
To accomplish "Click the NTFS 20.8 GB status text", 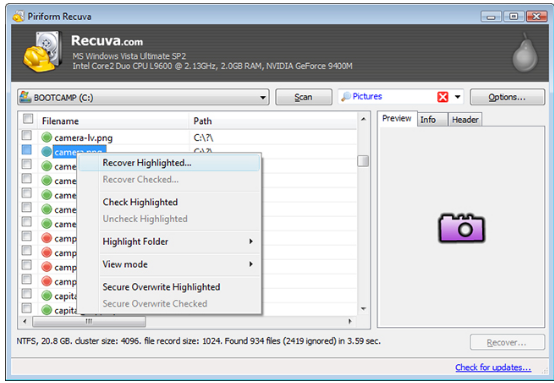I will pos(199,341).
